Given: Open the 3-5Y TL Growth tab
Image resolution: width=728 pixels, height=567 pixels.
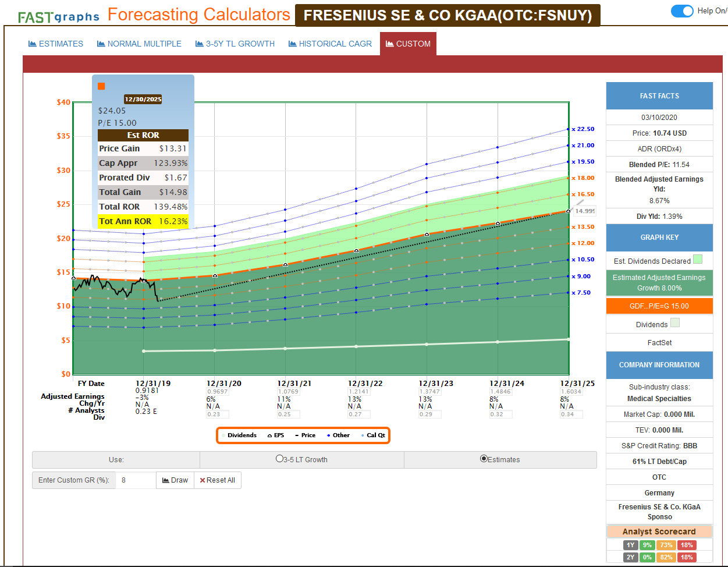Looking at the screenshot, I should [x=235, y=44].
